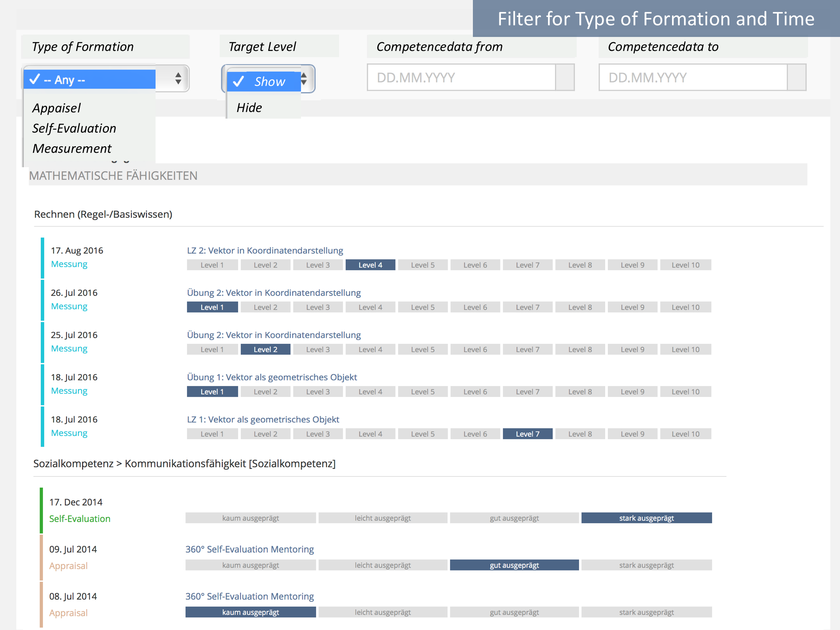Click 'kaum ausgeprägt' bar for 08. Jul 2014

tap(250, 612)
